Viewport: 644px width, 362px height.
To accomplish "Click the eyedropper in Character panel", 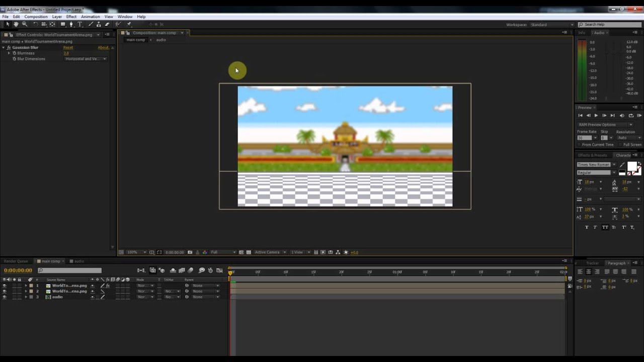I will [x=622, y=164].
